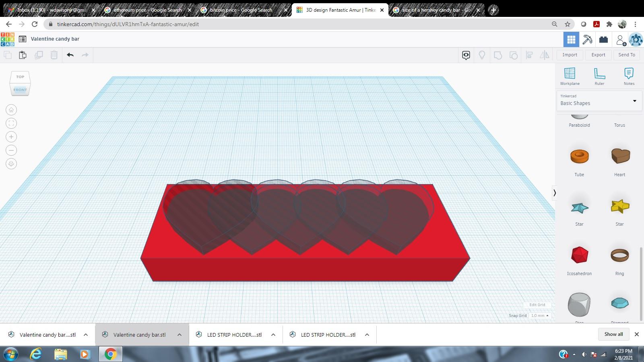Paste from the clipboard
This screenshot has width=644, height=362.
pyautogui.click(x=23, y=55)
